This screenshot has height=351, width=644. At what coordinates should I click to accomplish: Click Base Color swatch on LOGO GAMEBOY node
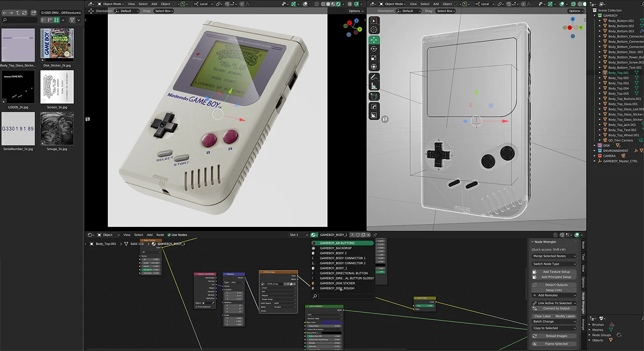point(331,322)
